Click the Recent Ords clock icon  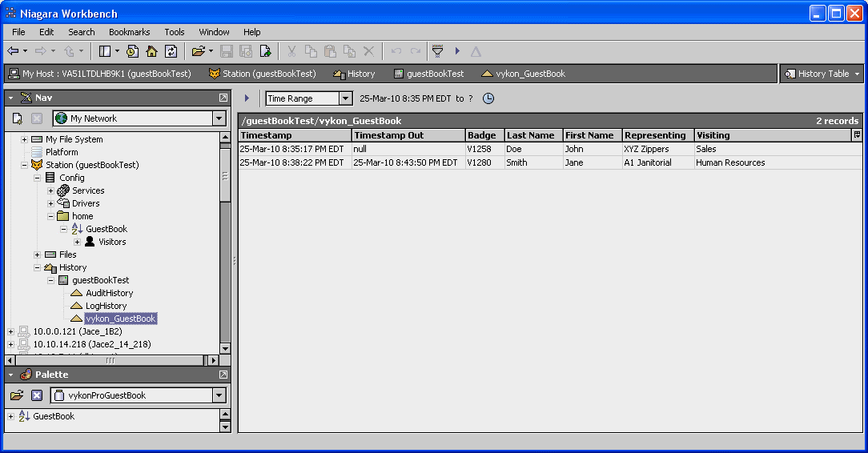(x=132, y=51)
